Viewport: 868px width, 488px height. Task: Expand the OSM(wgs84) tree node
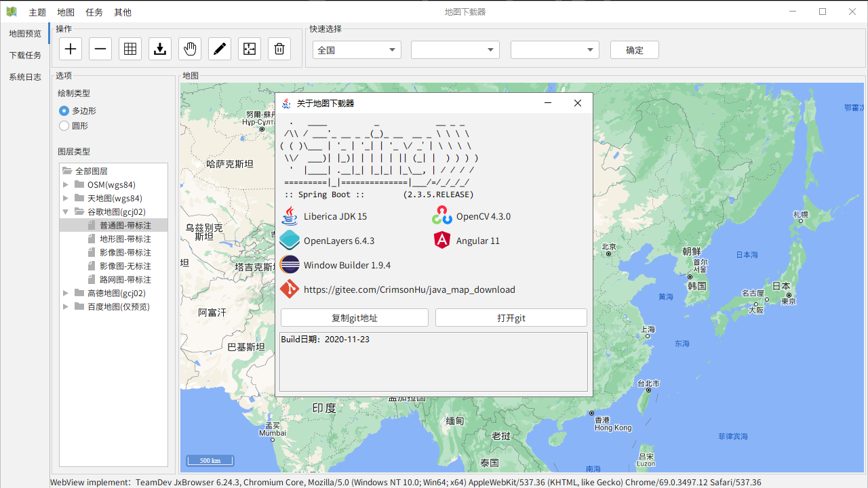[x=66, y=184]
